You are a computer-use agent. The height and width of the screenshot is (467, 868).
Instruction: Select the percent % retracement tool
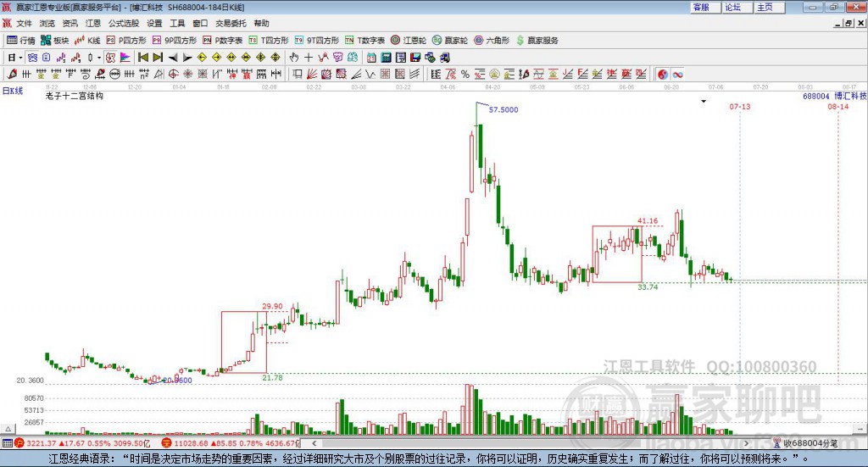tap(465, 74)
